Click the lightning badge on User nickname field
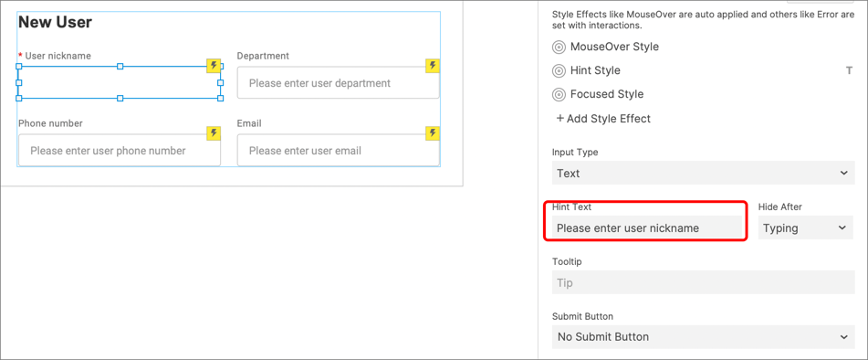This screenshot has height=360, width=868. click(x=214, y=66)
